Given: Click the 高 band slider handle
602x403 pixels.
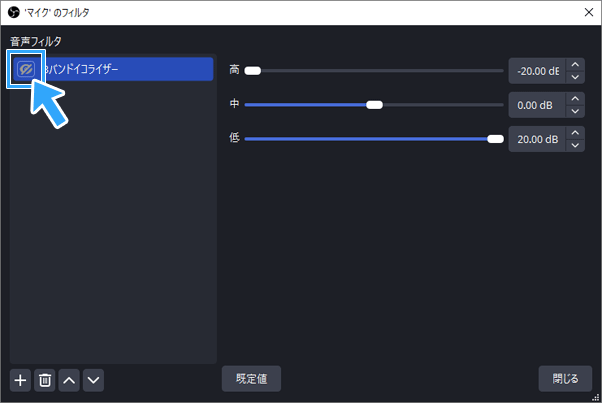Looking at the screenshot, I should click(253, 71).
